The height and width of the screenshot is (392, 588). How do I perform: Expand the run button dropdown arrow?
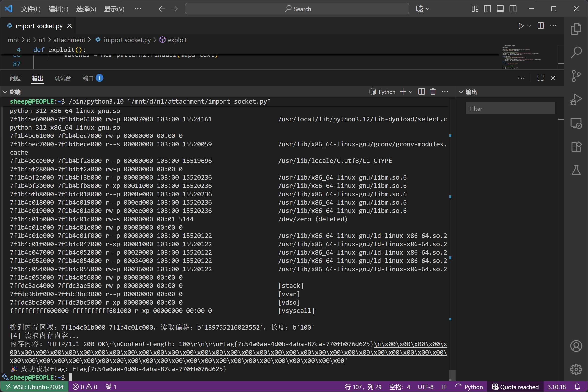[x=529, y=26]
